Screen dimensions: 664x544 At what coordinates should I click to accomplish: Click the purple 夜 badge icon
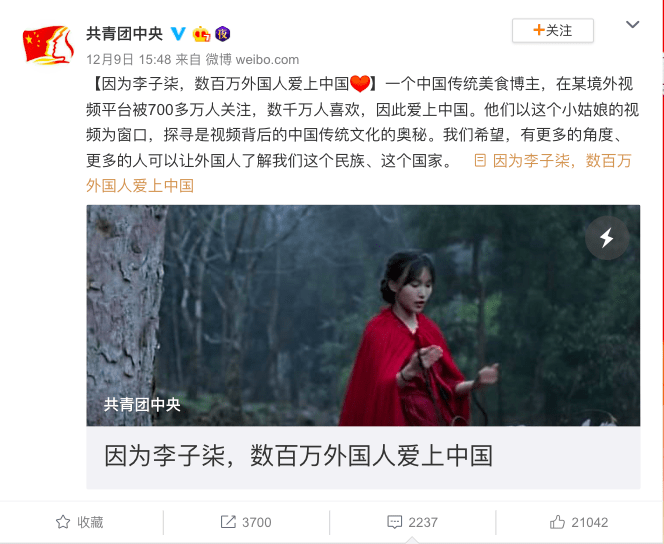tap(222, 34)
